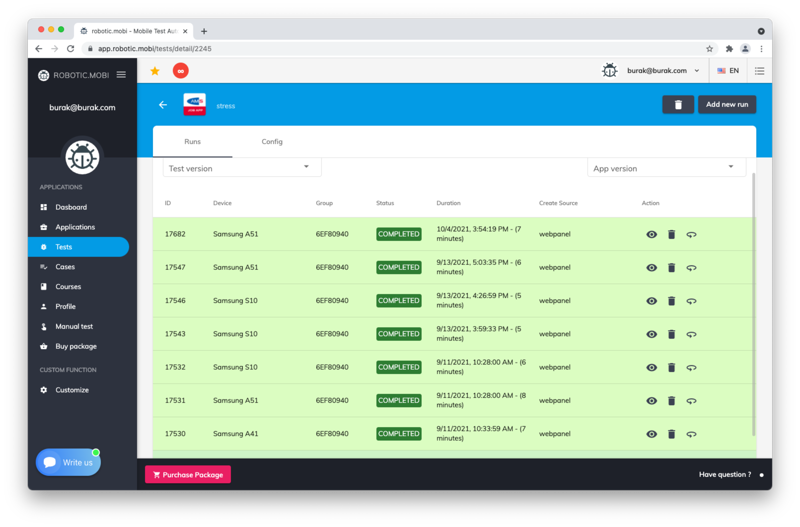Screen dimensions: 800x527
Task: Open the burak@burak.com account dropdown
Action: click(663, 71)
